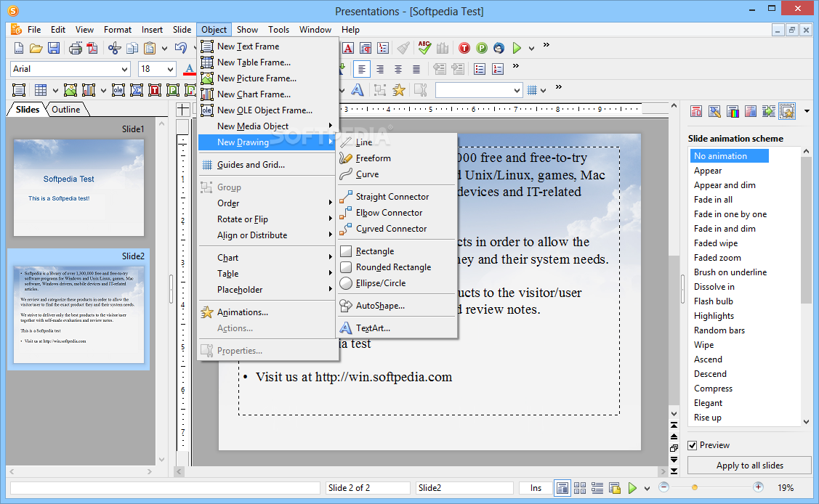Save the presentation with the floppy icon

(54, 49)
